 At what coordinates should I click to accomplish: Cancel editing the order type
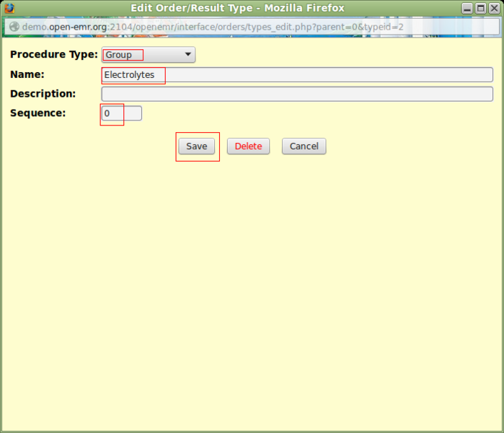[304, 146]
